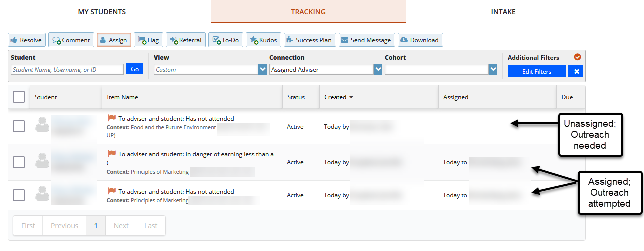
Task: Check the Food and the Future Environment row
Action: [x=19, y=127]
